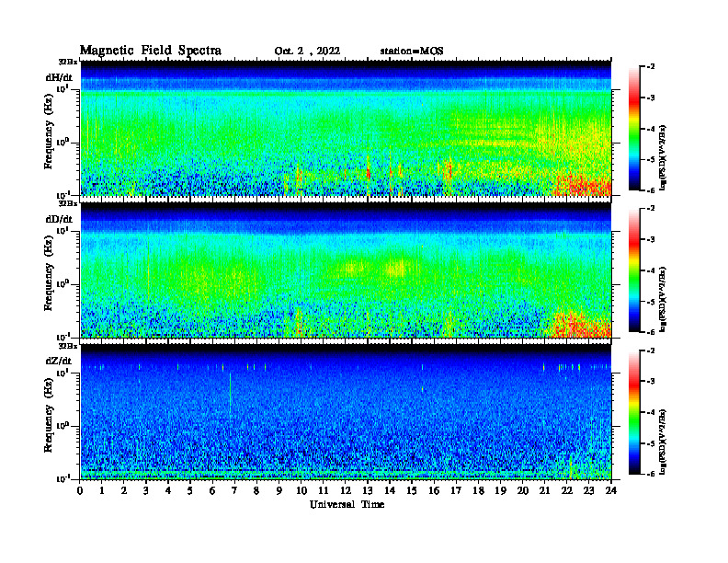Click hour tick label "22" on time axis

tap(567, 491)
